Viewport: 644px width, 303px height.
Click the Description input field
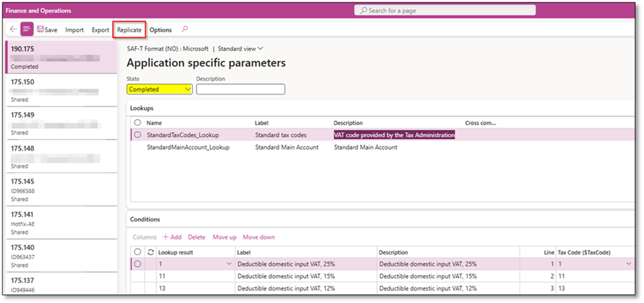(x=241, y=89)
